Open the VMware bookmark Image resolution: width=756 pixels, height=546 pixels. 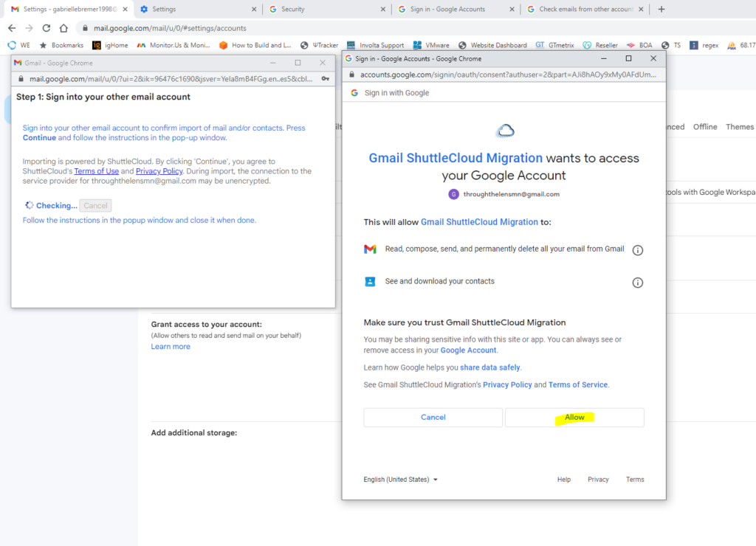pos(431,45)
